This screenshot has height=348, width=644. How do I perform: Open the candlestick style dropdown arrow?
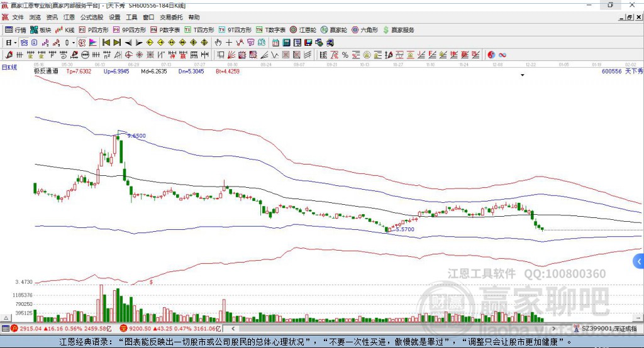[x=74, y=43]
